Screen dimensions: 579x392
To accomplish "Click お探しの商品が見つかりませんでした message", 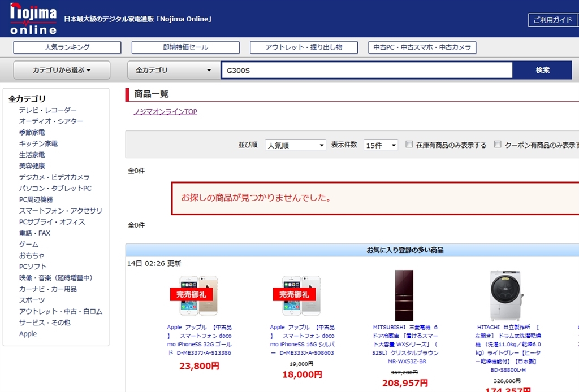I will coord(256,198).
